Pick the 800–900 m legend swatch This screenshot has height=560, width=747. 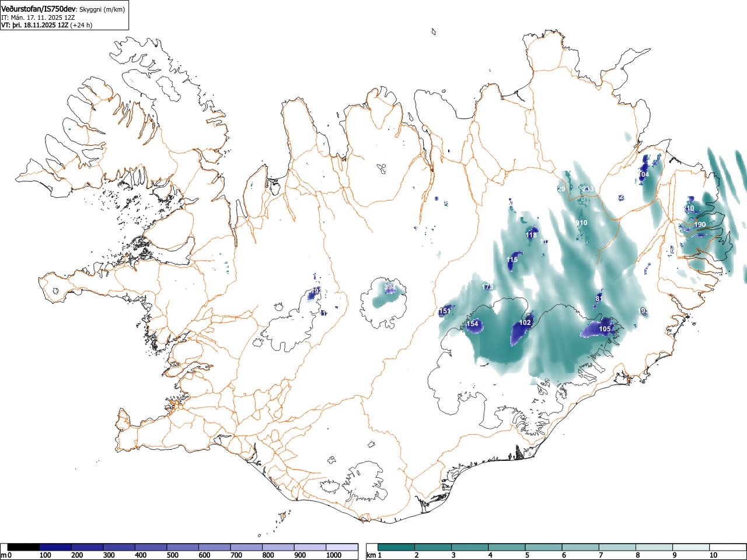click(278, 547)
